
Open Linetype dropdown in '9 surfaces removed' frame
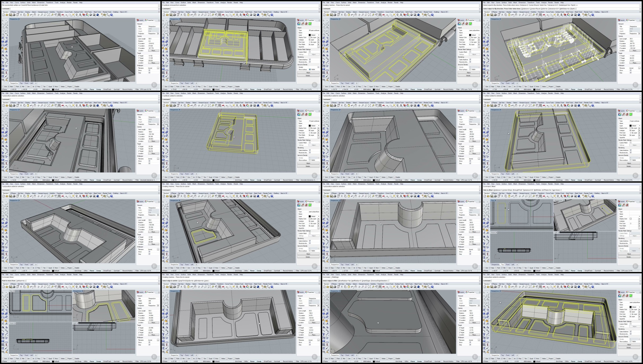tap(318, 40)
